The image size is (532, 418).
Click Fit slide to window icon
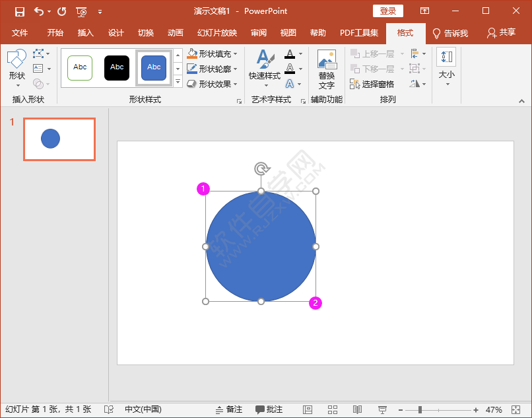pos(516,409)
